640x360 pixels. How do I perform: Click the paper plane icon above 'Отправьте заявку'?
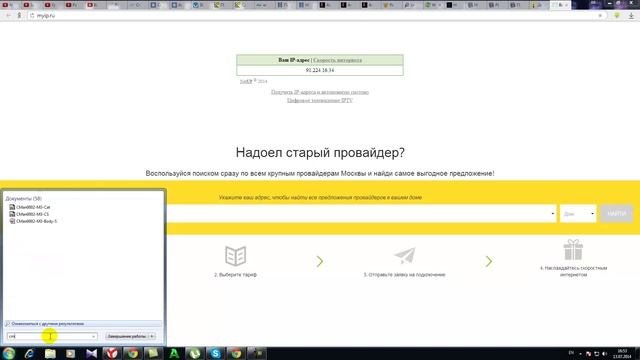tap(405, 256)
